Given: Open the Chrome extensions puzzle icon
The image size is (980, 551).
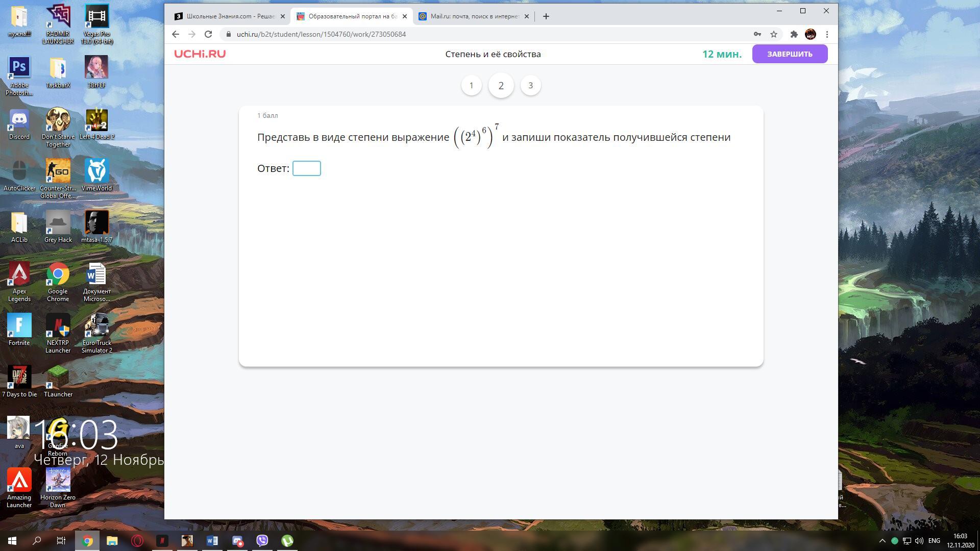Looking at the screenshot, I should tap(794, 34).
